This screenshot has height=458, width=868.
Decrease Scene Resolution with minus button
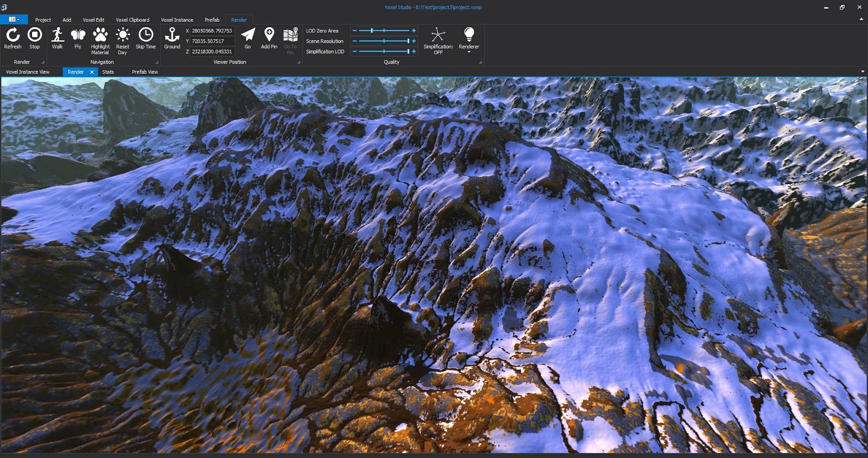pos(354,41)
